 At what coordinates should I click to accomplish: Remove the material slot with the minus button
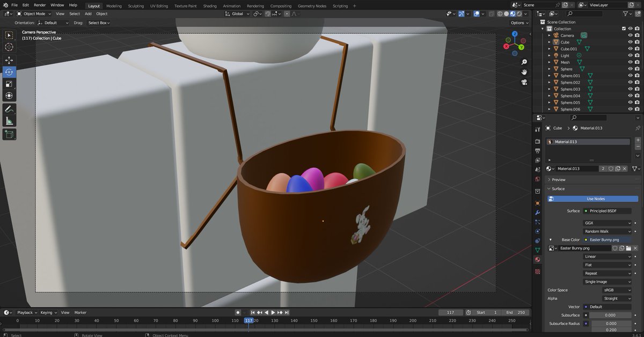coord(638,146)
